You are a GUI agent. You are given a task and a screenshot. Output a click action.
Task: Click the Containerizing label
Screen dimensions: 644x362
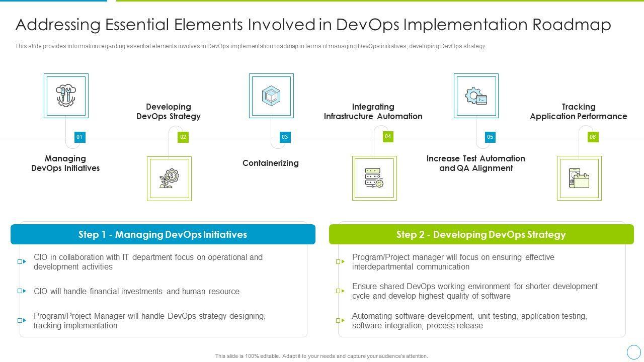[271, 163]
